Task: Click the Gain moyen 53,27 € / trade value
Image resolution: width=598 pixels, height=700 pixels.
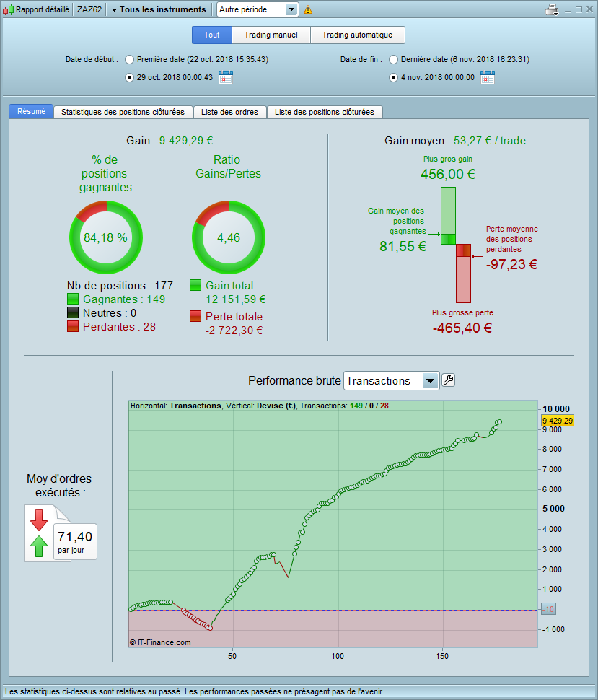Action: point(490,141)
